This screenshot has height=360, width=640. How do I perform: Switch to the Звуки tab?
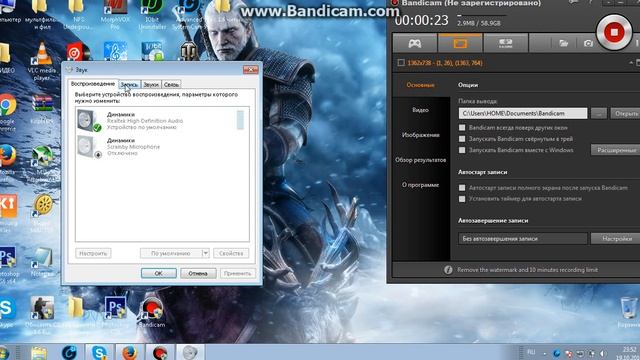pos(151,84)
